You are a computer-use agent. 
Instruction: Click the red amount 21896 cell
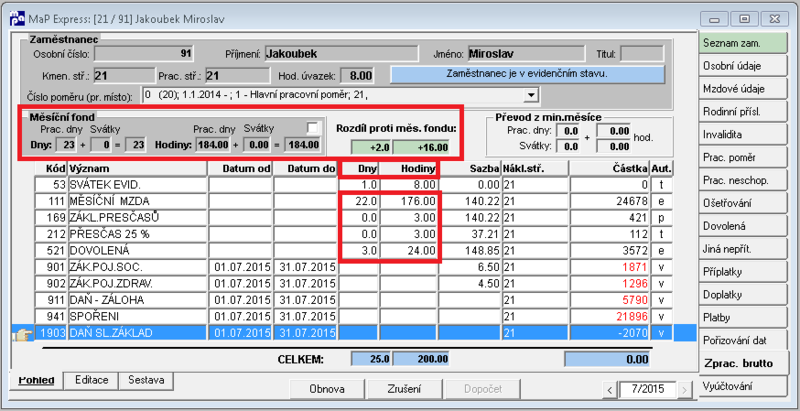coord(610,317)
